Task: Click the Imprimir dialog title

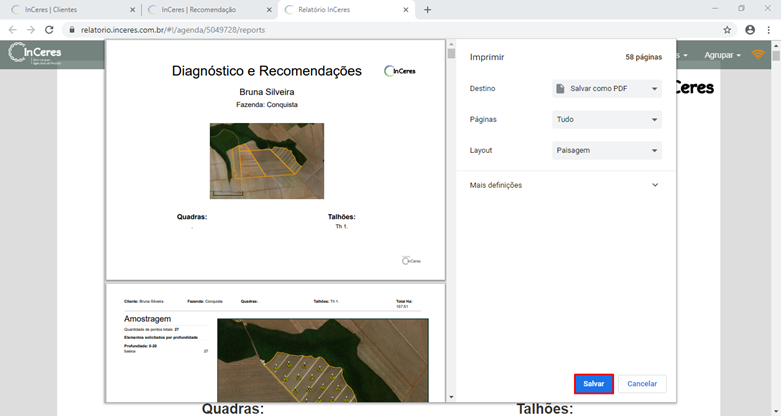Action: coord(487,57)
